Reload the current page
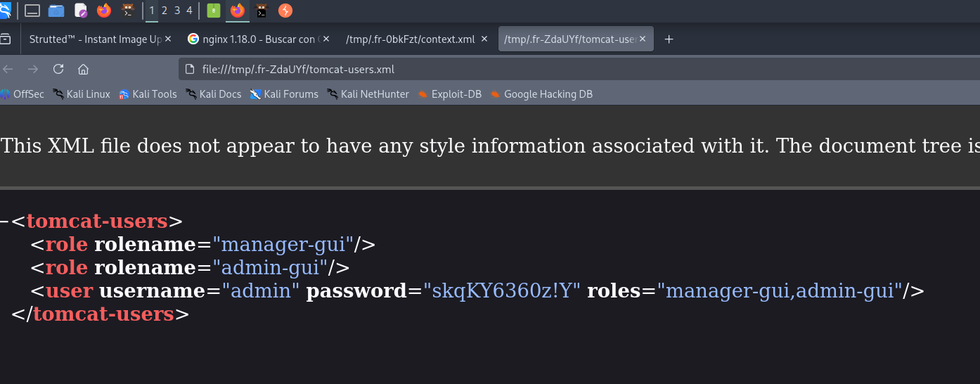980x384 pixels. pyautogui.click(x=58, y=69)
